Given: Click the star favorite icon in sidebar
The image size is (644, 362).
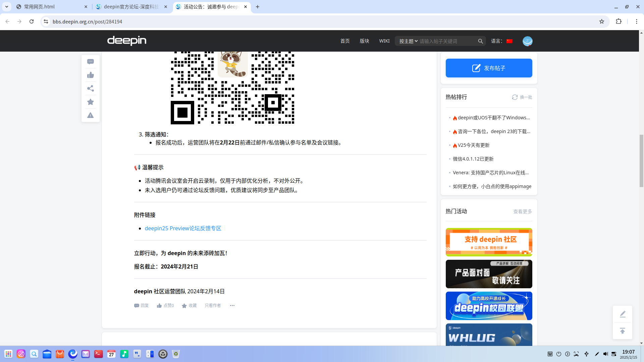Looking at the screenshot, I should tap(91, 102).
